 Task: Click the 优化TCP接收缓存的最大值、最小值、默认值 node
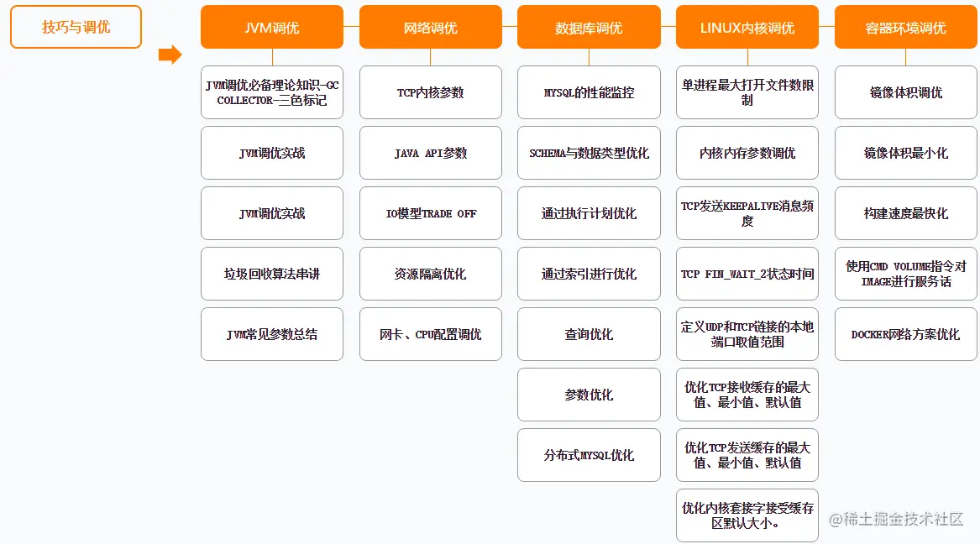[x=747, y=395]
